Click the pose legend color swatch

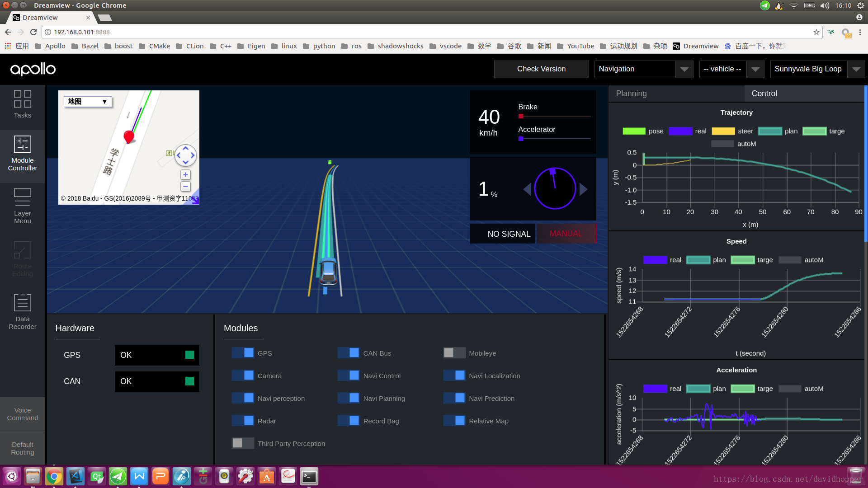click(x=634, y=131)
